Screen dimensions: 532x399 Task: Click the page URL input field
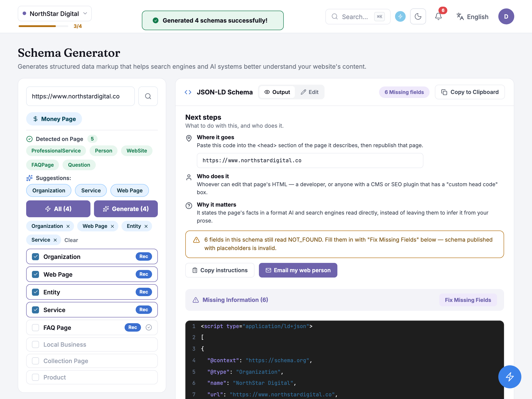click(80, 96)
